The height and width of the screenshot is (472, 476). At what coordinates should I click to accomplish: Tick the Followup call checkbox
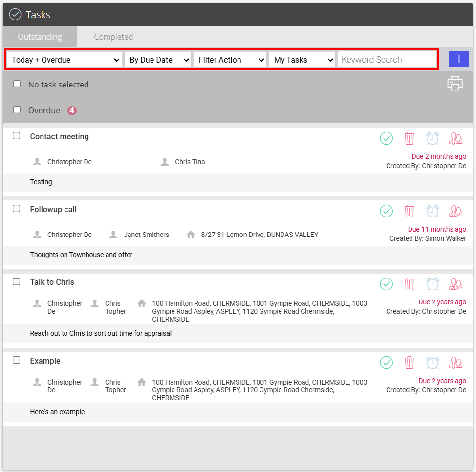pos(17,209)
